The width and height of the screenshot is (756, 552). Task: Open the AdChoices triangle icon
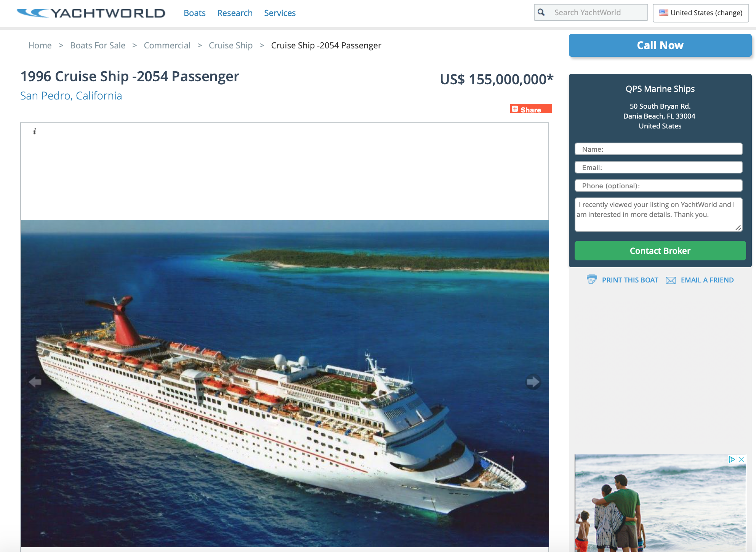pos(732,459)
